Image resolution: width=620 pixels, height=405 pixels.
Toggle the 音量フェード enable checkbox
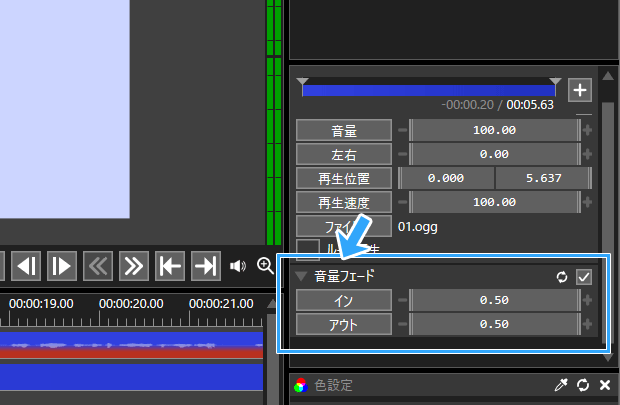pos(584,277)
